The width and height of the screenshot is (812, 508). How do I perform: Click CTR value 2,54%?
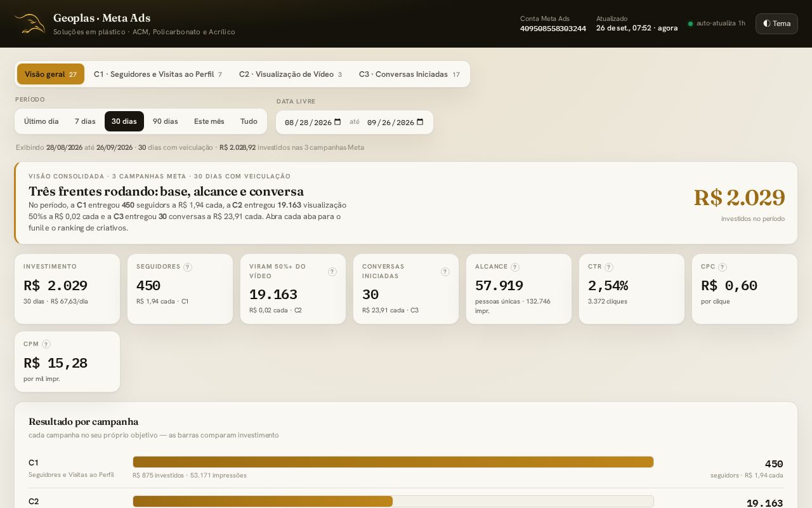tap(608, 286)
